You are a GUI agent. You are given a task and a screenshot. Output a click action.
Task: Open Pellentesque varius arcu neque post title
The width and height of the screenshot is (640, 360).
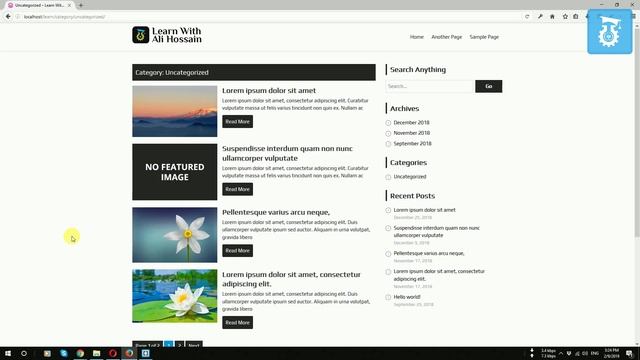coord(276,212)
